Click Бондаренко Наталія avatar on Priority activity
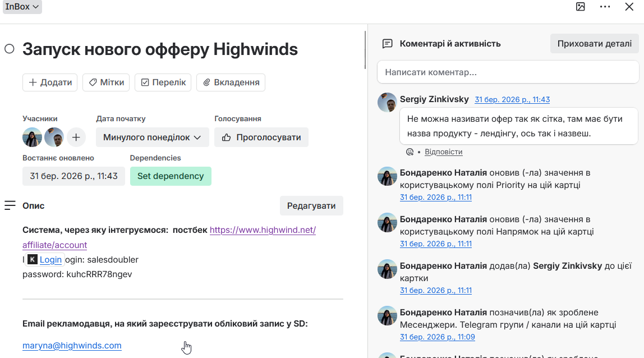Image resolution: width=644 pixels, height=358 pixels. pyautogui.click(x=387, y=176)
